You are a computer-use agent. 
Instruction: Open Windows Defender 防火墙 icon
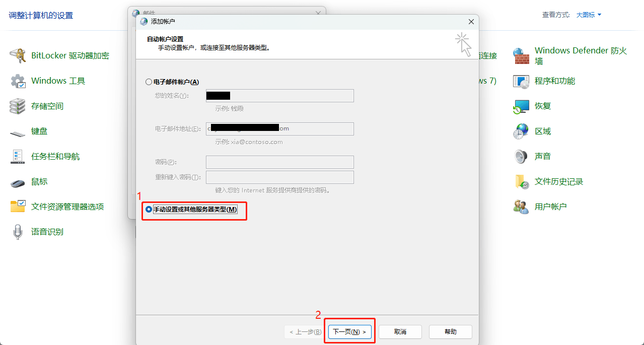[521, 56]
